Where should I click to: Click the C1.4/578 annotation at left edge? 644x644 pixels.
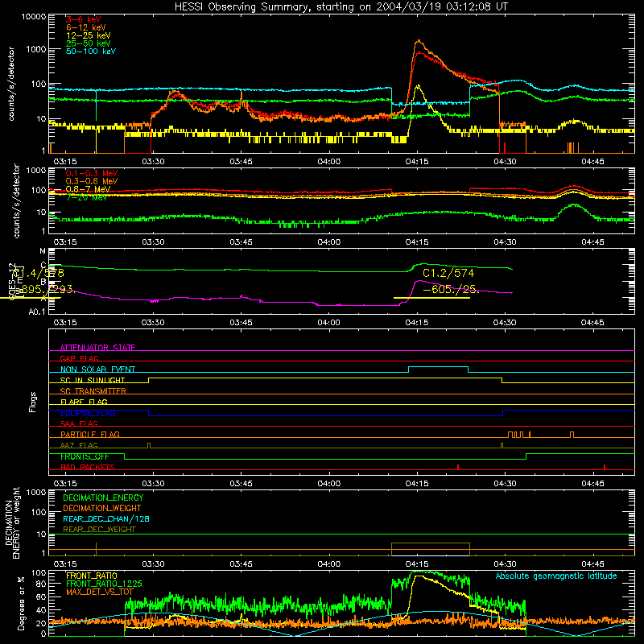38,273
